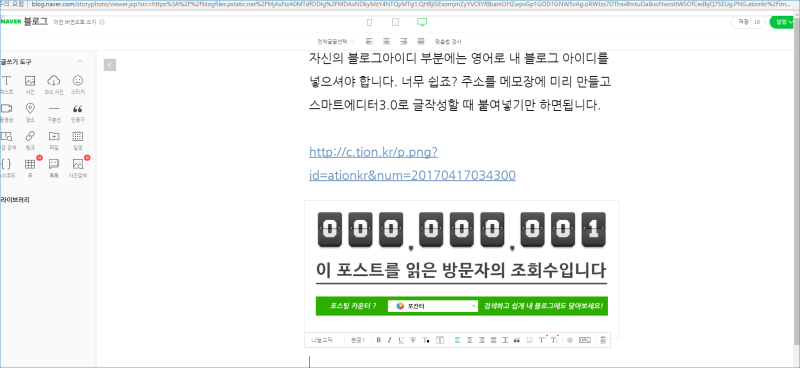Open the c.tion.kr/p.png hyperlink
Screen dimensions: 800x368
click(x=412, y=164)
